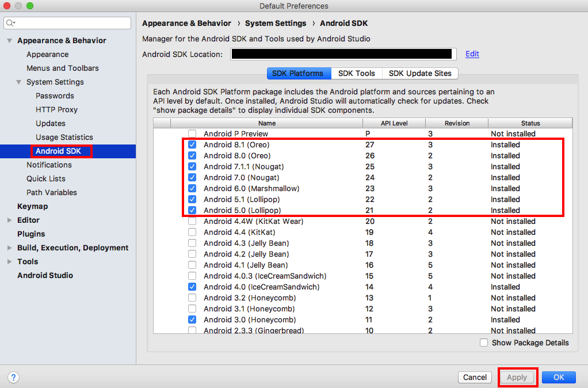Click API level 27 cell
This screenshot has height=388, width=588.
pyautogui.click(x=370, y=144)
